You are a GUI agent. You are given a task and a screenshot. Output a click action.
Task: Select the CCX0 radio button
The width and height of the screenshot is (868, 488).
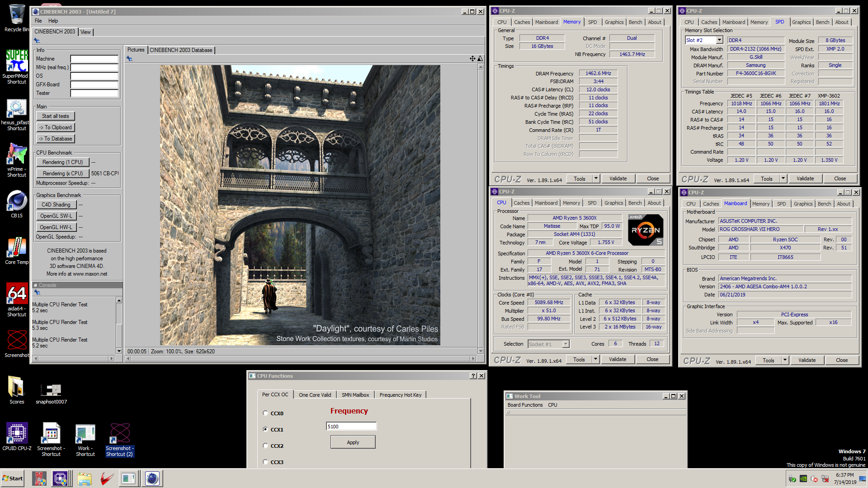265,413
